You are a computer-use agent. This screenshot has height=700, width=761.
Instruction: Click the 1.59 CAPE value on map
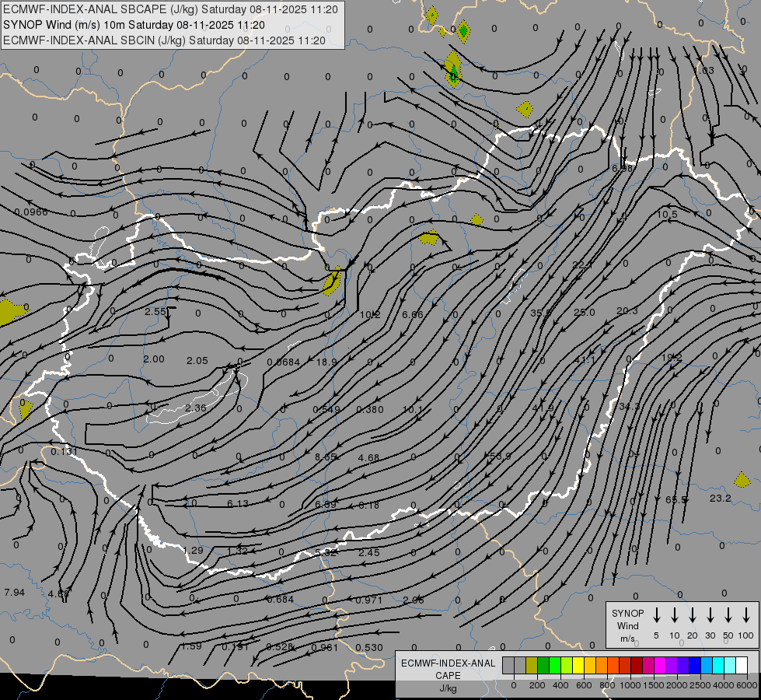[191, 646]
